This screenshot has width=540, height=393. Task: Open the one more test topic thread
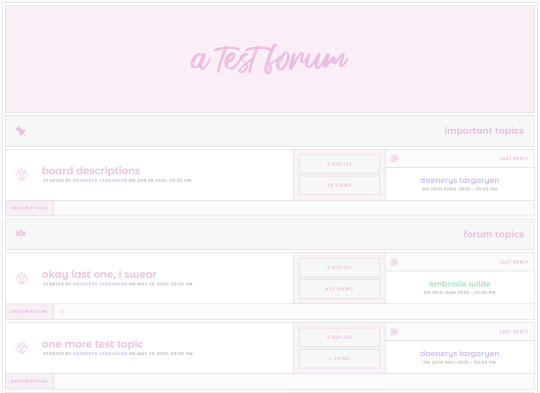pyautogui.click(x=92, y=344)
